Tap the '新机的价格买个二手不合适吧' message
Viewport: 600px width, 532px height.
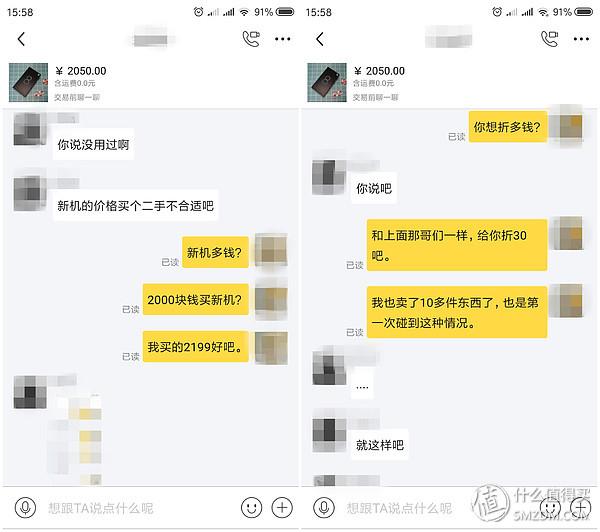point(135,206)
